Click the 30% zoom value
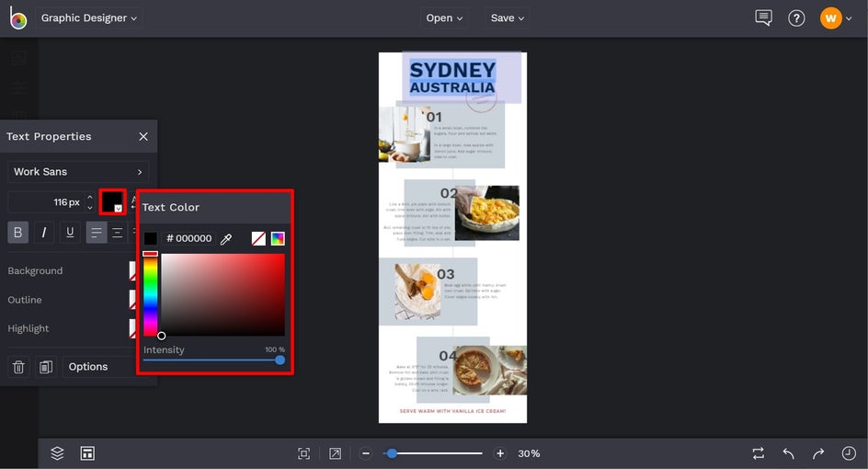Image resolution: width=868 pixels, height=469 pixels. (529, 453)
